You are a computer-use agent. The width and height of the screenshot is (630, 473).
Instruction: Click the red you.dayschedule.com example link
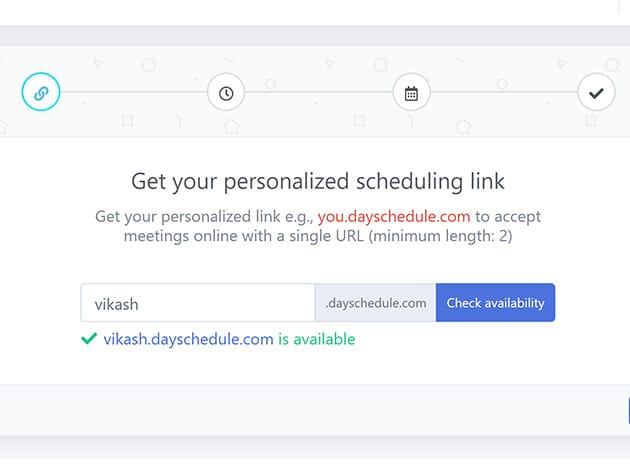coord(394,216)
